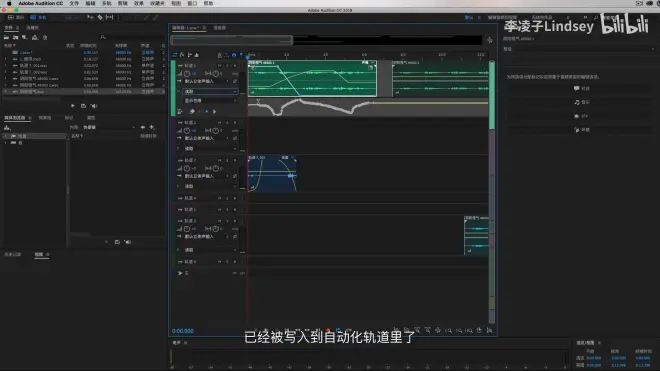This screenshot has height=371, width=660.
Task: Switch to Multitrack view button
Action: click(39, 17)
